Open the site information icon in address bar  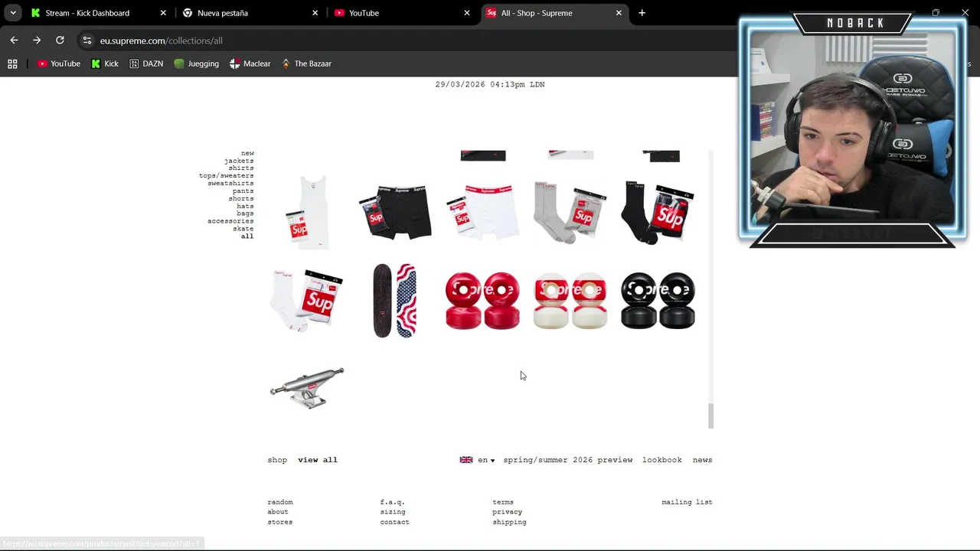[87, 41]
